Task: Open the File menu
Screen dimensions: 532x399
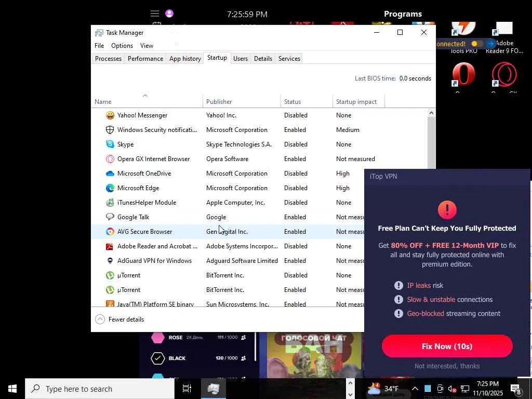Action: (99, 46)
